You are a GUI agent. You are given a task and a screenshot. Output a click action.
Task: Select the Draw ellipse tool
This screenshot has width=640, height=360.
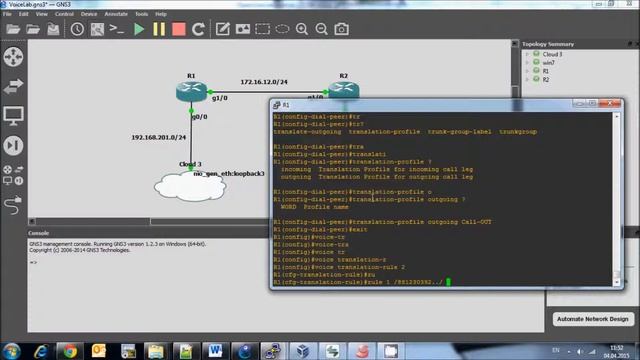click(282, 29)
